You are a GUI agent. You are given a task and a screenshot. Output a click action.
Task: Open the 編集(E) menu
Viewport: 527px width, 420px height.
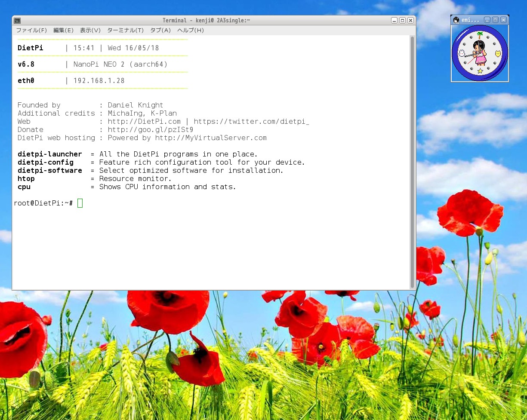64,31
